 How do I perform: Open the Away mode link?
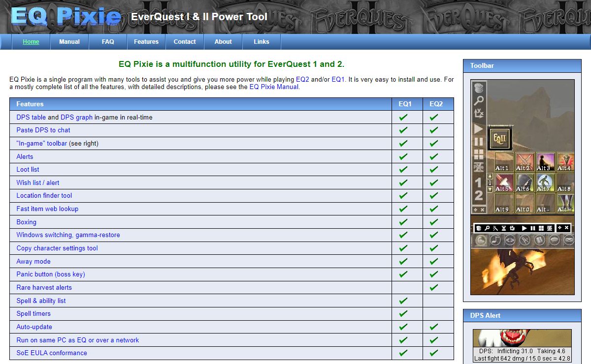click(x=33, y=261)
